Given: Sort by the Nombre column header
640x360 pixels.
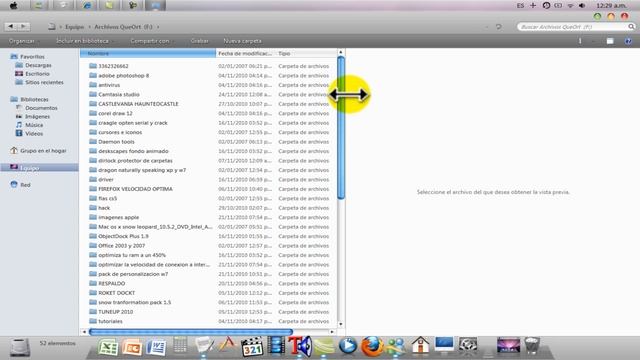Looking at the screenshot, I should [148, 53].
